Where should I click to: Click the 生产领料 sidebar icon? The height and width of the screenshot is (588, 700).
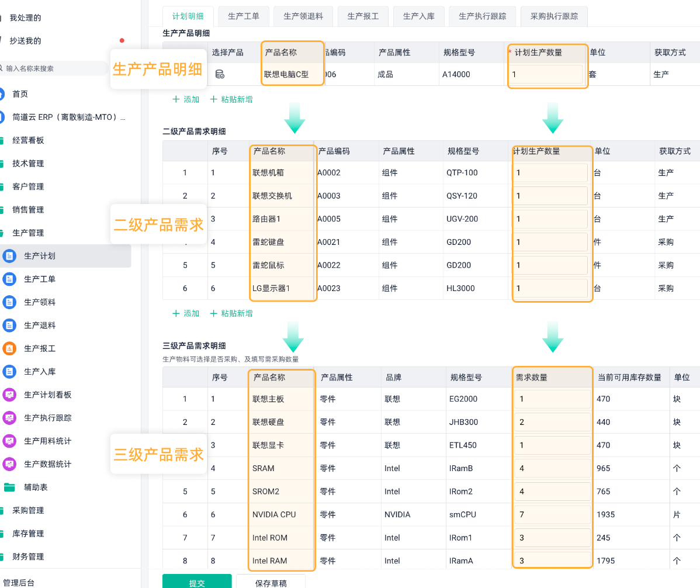(9, 302)
